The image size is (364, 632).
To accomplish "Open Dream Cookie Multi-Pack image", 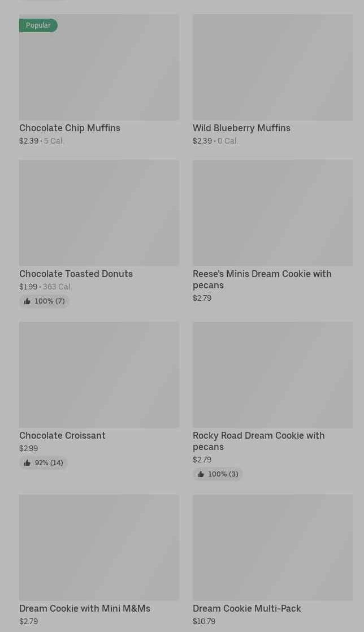I will click(x=272, y=547).
